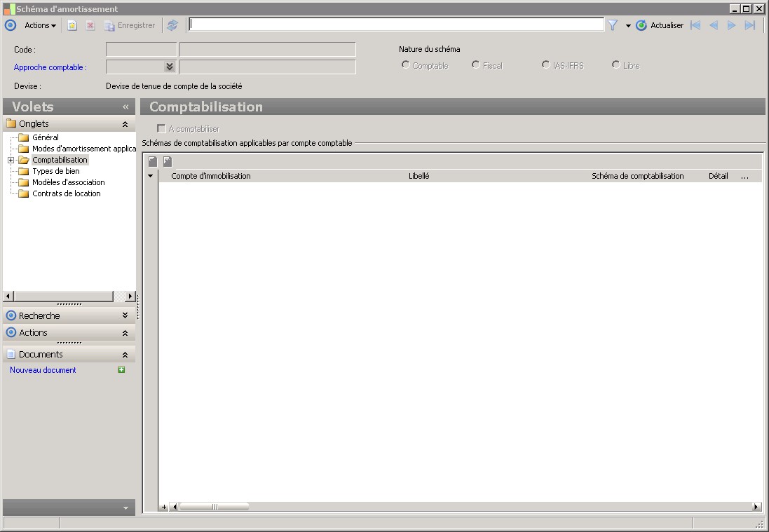Image resolution: width=769 pixels, height=532 pixels.
Task: Click the Onglets folder icon
Action: 11,123
